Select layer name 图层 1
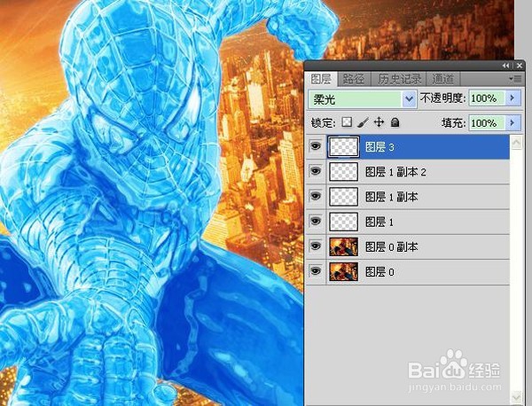This screenshot has height=406, width=532. click(x=379, y=223)
